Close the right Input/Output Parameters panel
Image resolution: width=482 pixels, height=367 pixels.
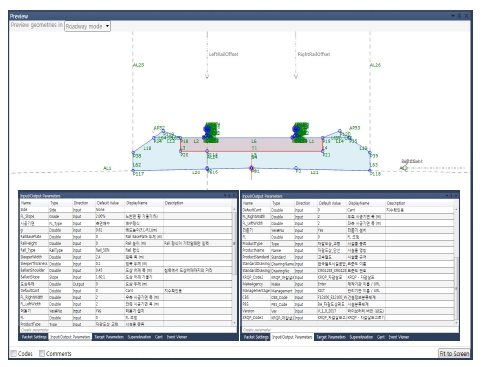[456, 196]
